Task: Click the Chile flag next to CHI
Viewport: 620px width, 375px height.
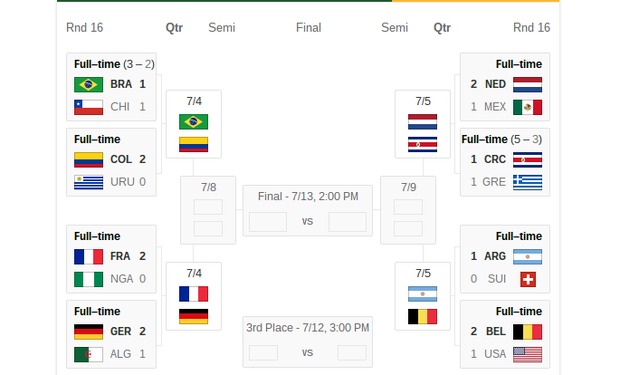Action: tap(89, 107)
